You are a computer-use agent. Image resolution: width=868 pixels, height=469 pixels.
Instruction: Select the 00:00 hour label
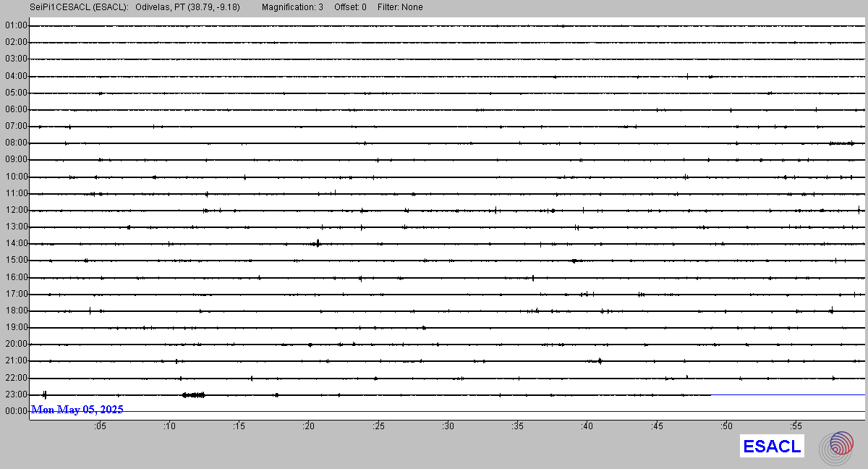coord(16,411)
